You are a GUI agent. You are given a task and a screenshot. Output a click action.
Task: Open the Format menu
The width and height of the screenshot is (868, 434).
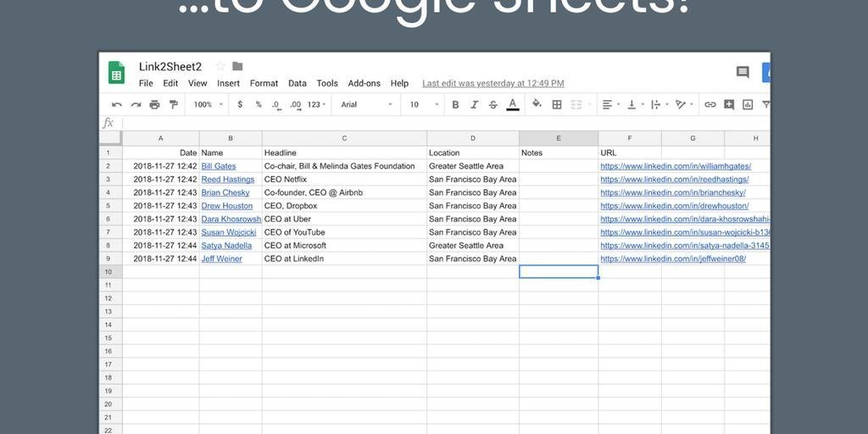pyautogui.click(x=264, y=84)
